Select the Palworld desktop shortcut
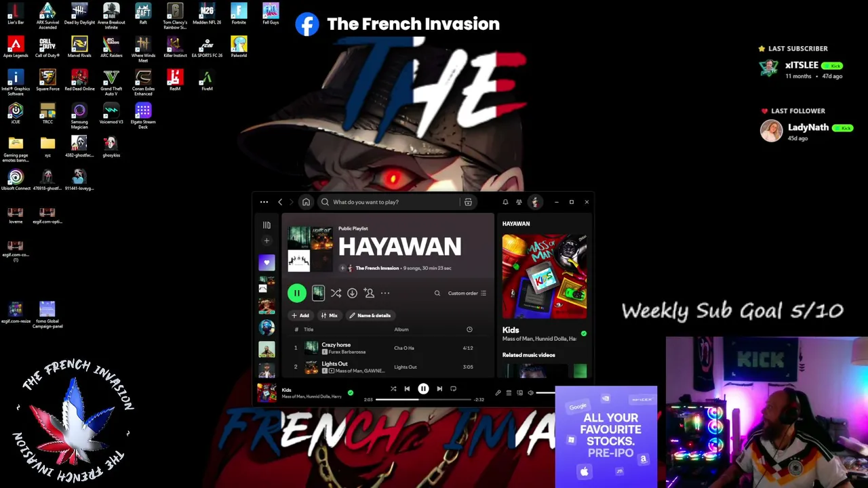This screenshot has height=488, width=868. 239,47
